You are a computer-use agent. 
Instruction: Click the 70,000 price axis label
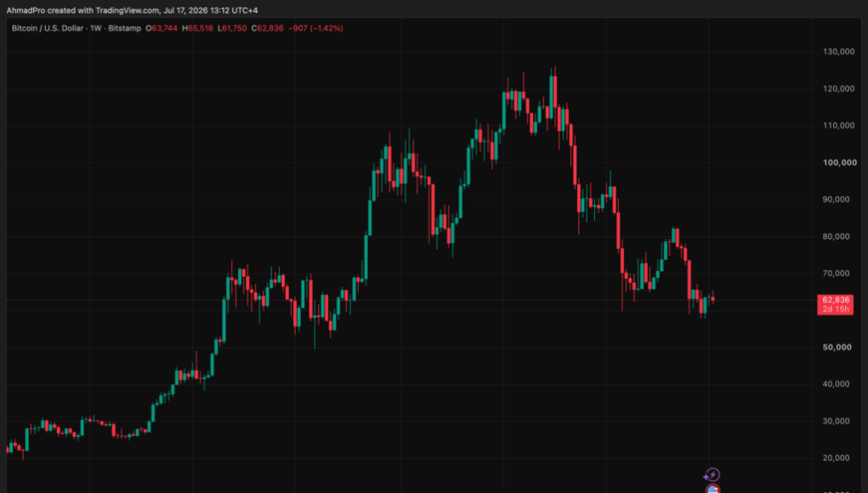[x=836, y=274]
